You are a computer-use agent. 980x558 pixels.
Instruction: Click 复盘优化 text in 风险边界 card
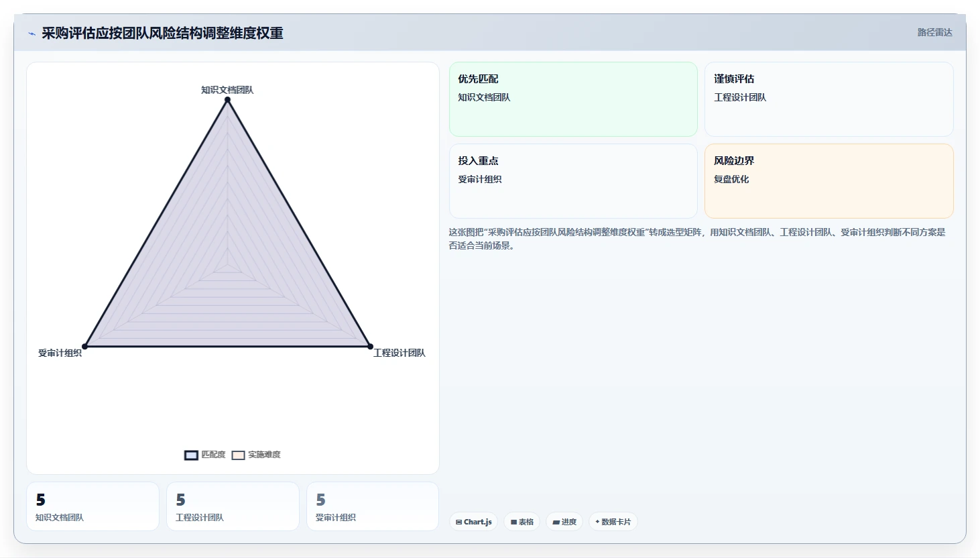[731, 179]
